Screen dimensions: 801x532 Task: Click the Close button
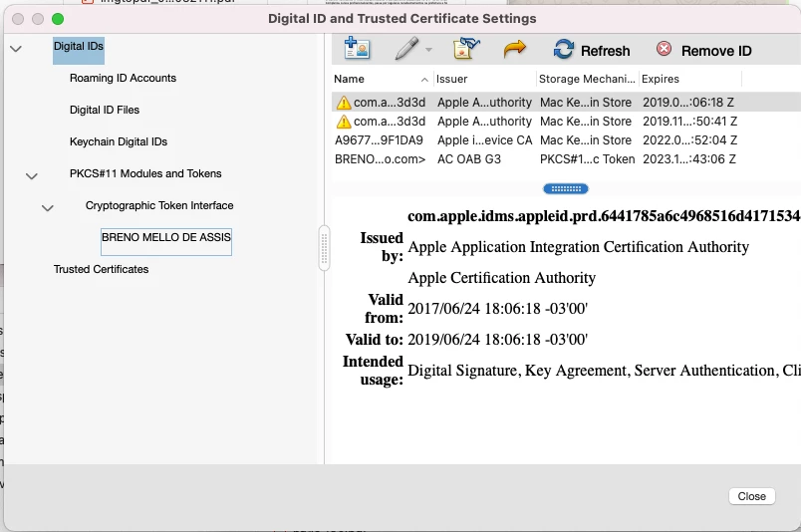[x=752, y=496]
